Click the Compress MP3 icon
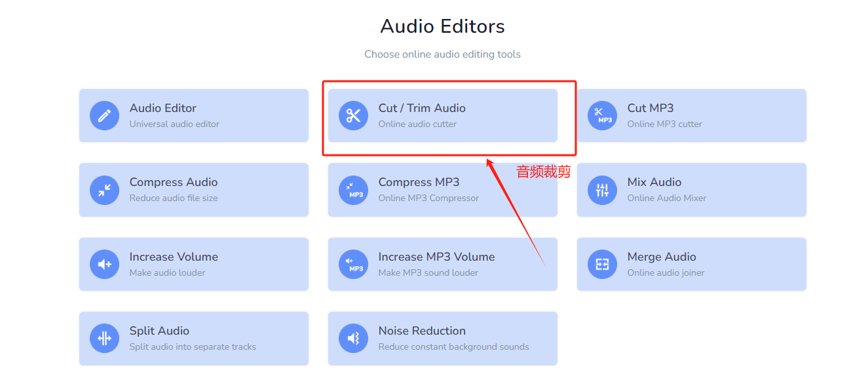This screenshot has height=391, width=868. click(x=353, y=190)
